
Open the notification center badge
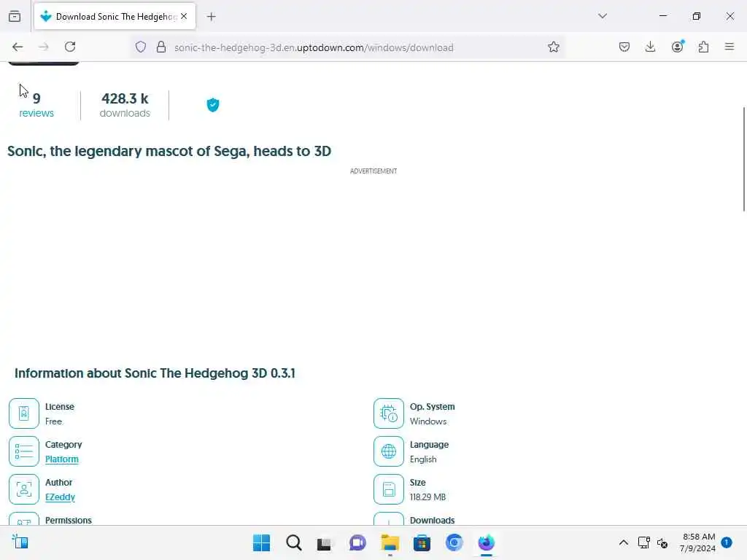click(727, 542)
